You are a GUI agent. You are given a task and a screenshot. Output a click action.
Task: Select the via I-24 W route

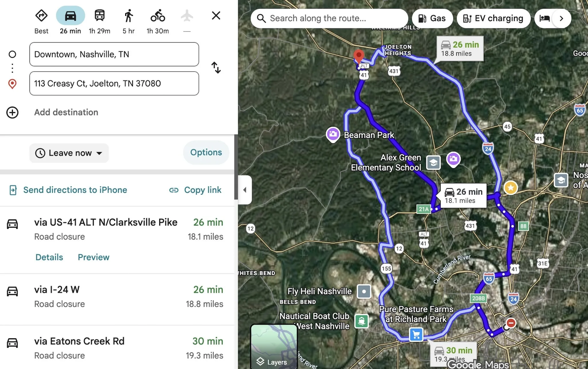point(117,297)
